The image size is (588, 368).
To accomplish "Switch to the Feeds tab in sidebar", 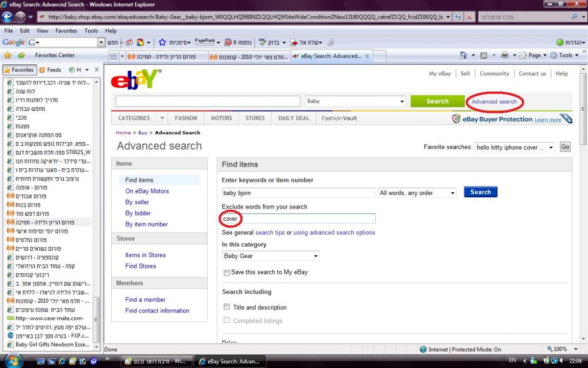I will [50, 70].
